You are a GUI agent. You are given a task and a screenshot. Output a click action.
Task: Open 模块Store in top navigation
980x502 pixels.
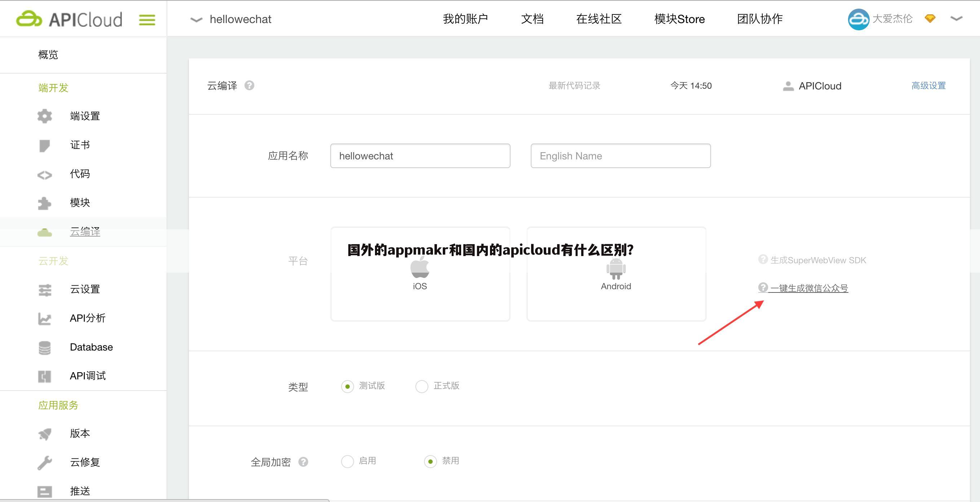(x=679, y=19)
